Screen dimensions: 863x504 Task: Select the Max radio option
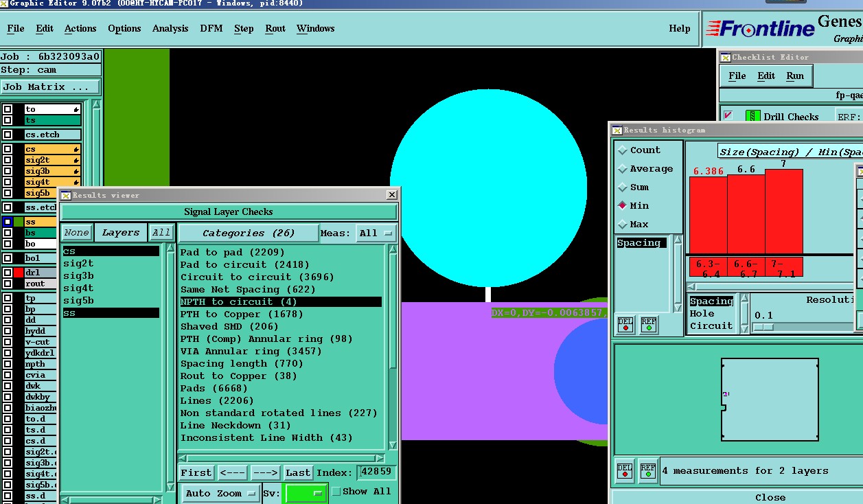click(623, 224)
